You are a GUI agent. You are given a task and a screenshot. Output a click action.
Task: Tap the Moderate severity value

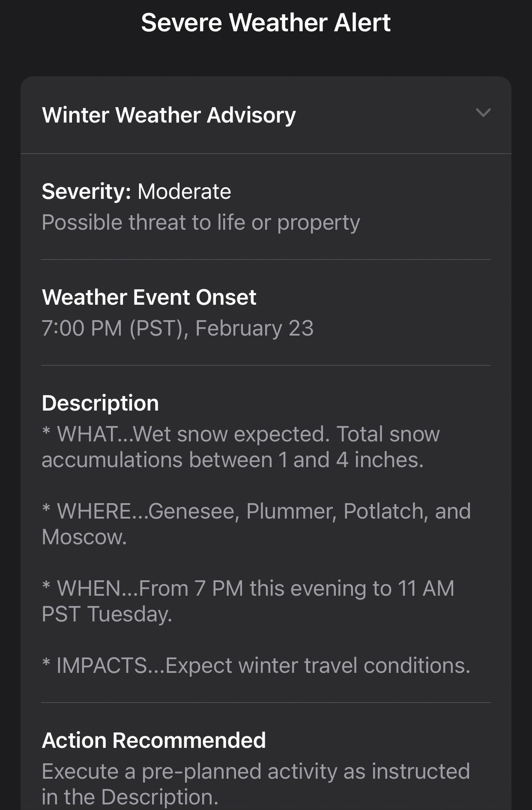(184, 191)
